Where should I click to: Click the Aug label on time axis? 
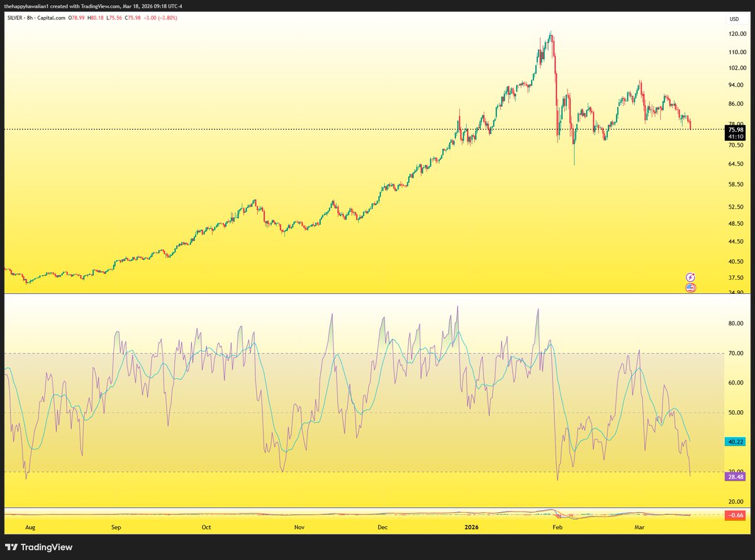[31, 526]
